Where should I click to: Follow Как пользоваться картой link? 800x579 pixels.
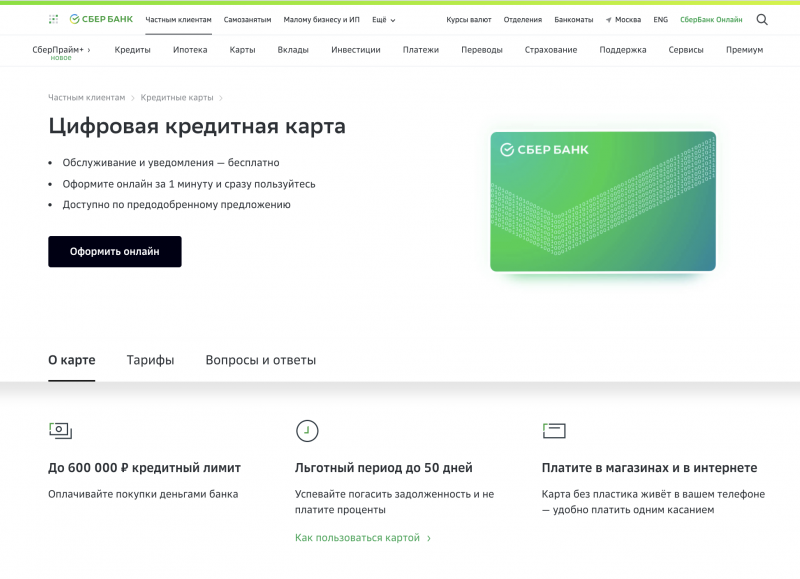(363, 538)
